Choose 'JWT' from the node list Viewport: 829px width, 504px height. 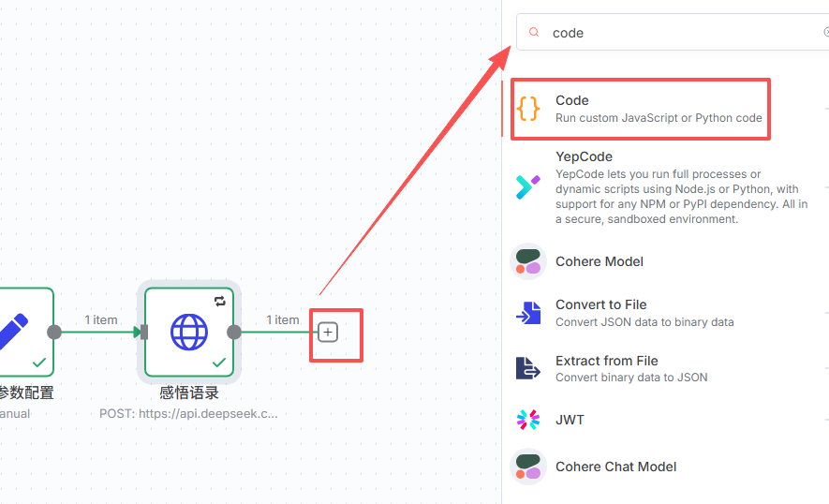pyautogui.click(x=570, y=420)
